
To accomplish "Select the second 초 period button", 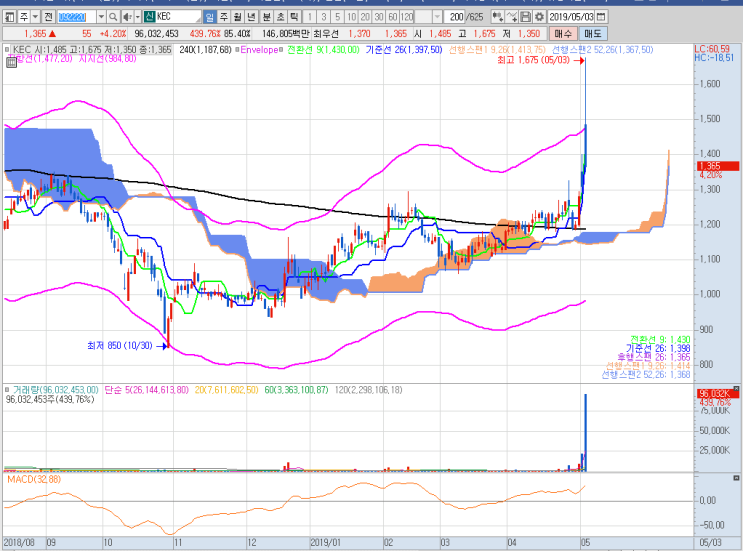I will tap(281, 17).
